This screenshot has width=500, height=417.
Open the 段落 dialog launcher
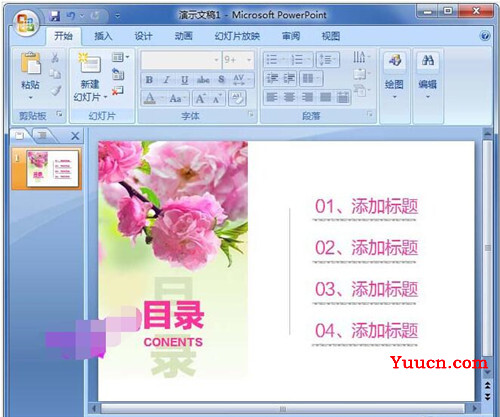click(x=370, y=114)
